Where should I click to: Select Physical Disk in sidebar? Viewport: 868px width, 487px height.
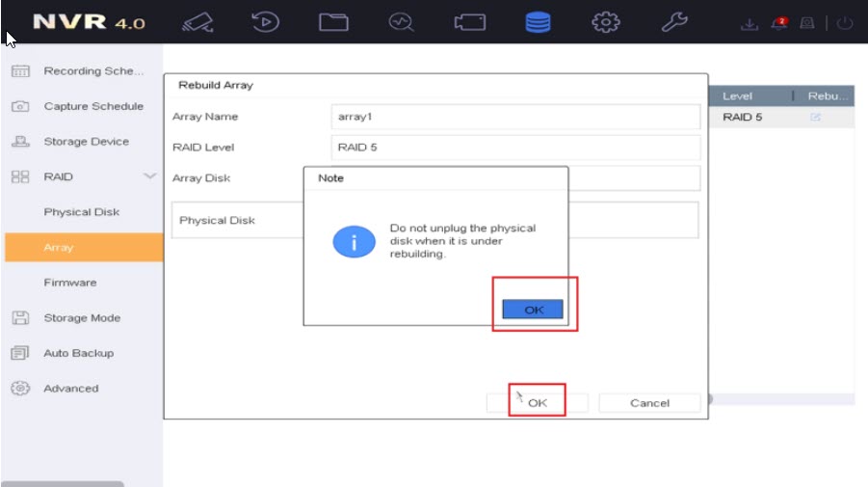[81, 212]
